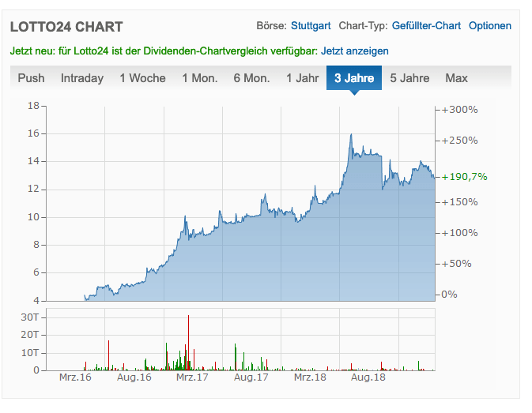Click the Börse: label
The image size is (532, 413).
[x=271, y=26]
